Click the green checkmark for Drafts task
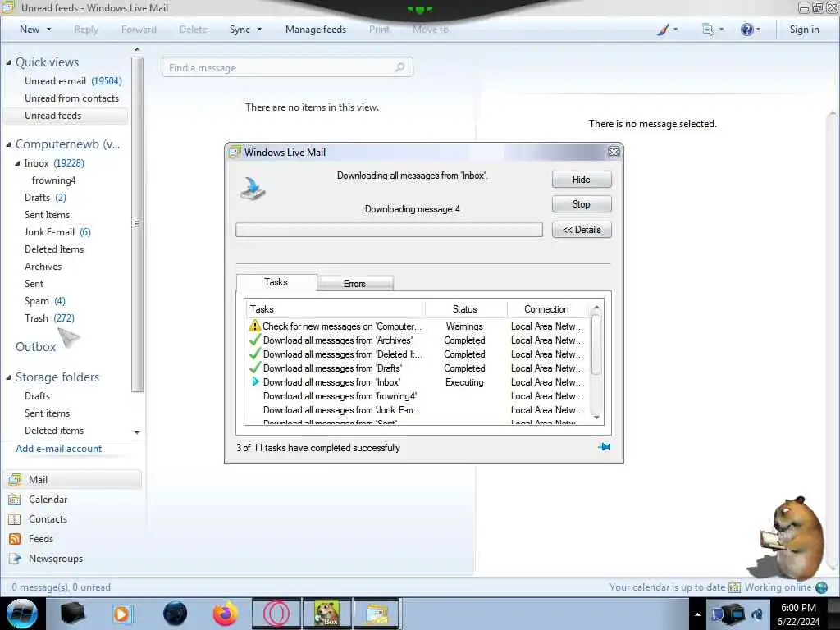The image size is (840, 630). pyautogui.click(x=255, y=367)
